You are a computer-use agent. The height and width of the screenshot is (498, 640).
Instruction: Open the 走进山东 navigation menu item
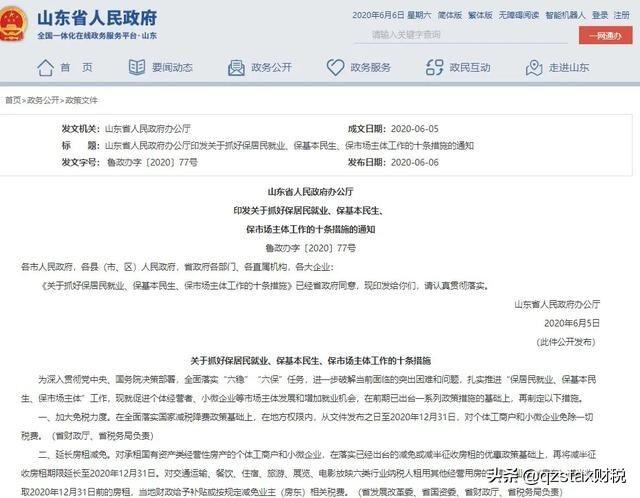(x=569, y=67)
